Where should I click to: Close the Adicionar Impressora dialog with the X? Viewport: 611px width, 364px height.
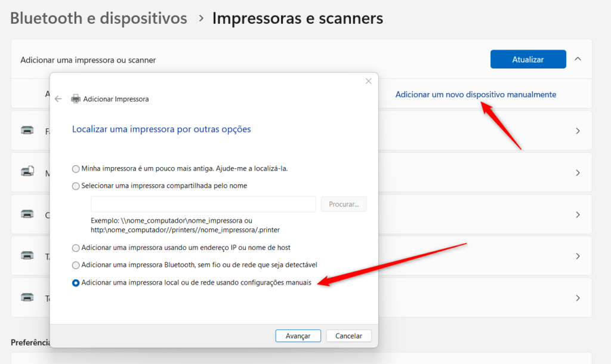[x=368, y=81]
